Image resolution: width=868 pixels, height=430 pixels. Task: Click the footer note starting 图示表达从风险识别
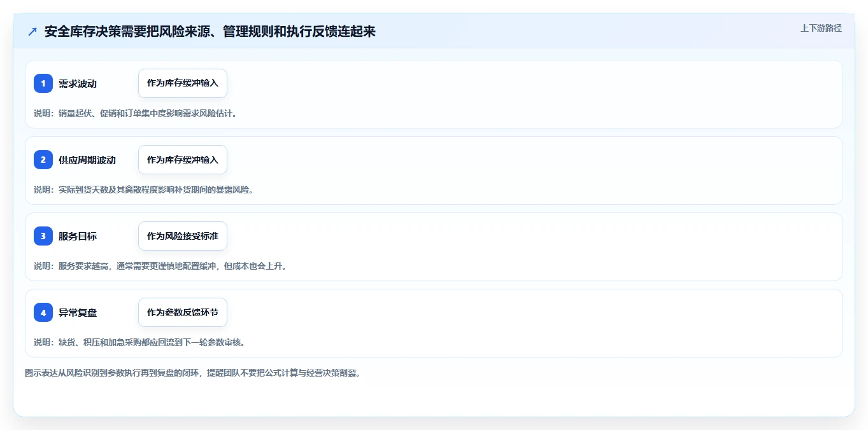pos(193,373)
